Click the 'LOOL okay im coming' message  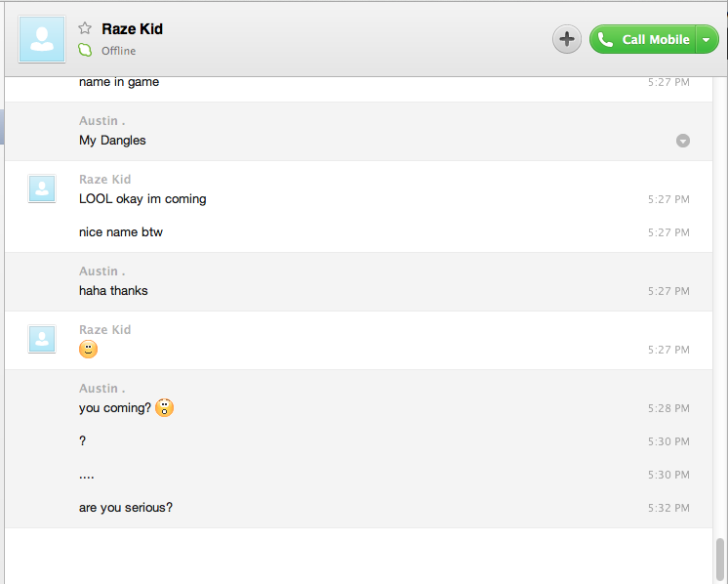click(x=142, y=199)
